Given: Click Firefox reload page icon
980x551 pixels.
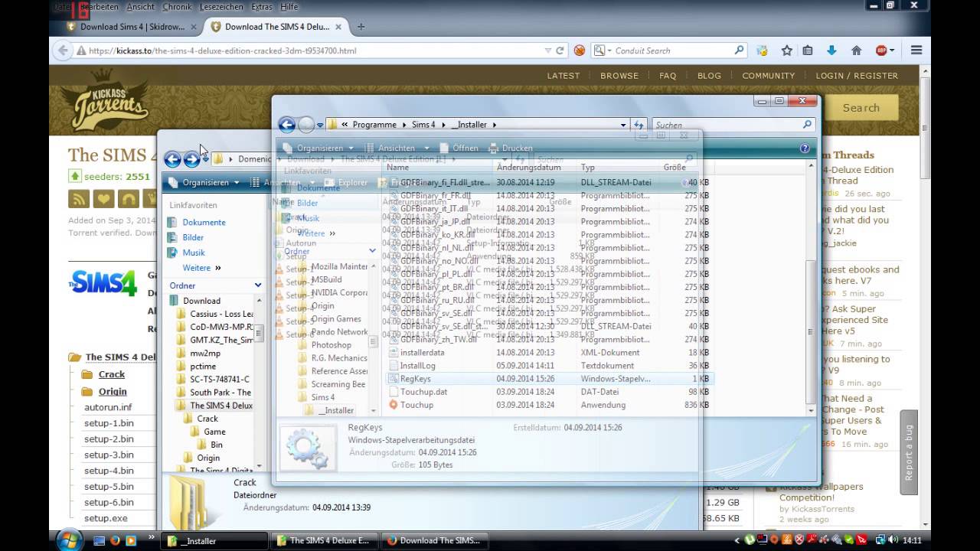Looking at the screenshot, I should (560, 51).
